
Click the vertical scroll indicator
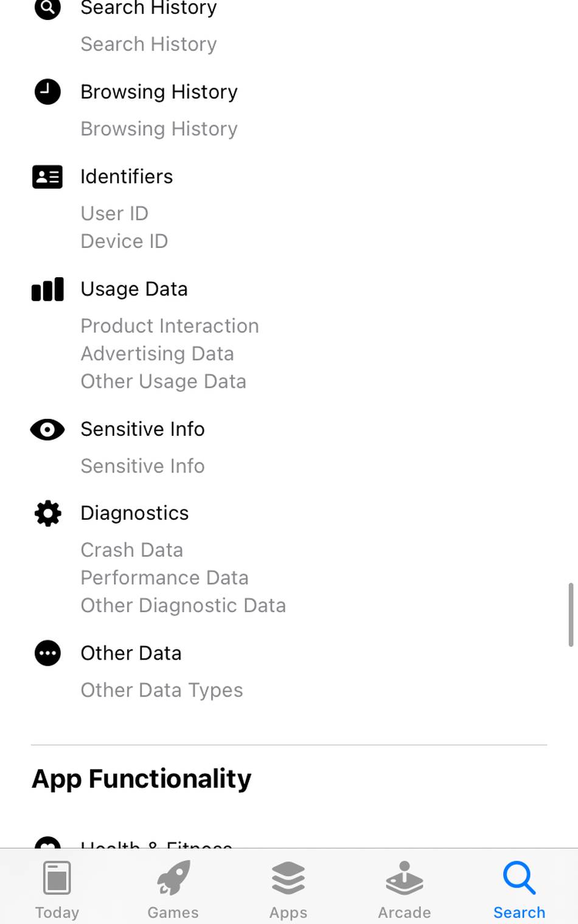click(x=571, y=615)
